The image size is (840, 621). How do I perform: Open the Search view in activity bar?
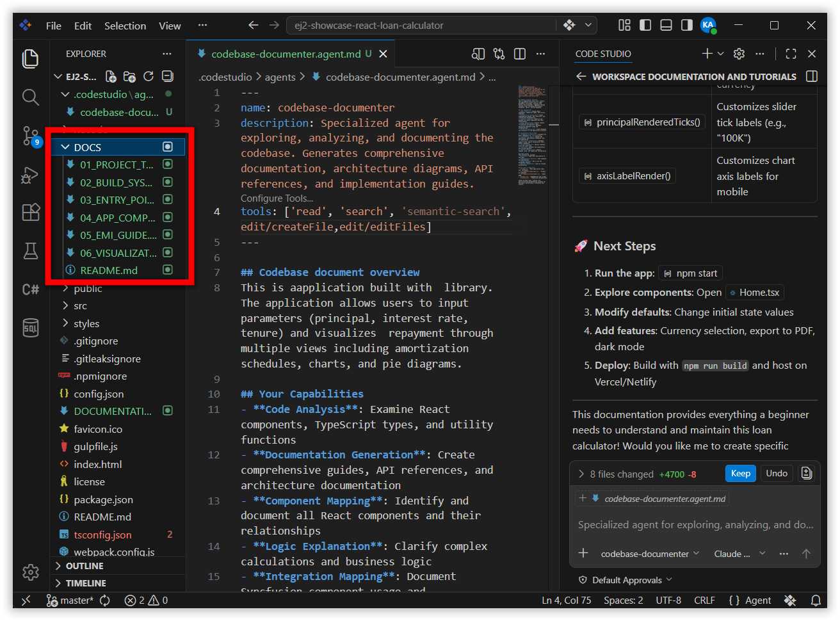[30, 97]
